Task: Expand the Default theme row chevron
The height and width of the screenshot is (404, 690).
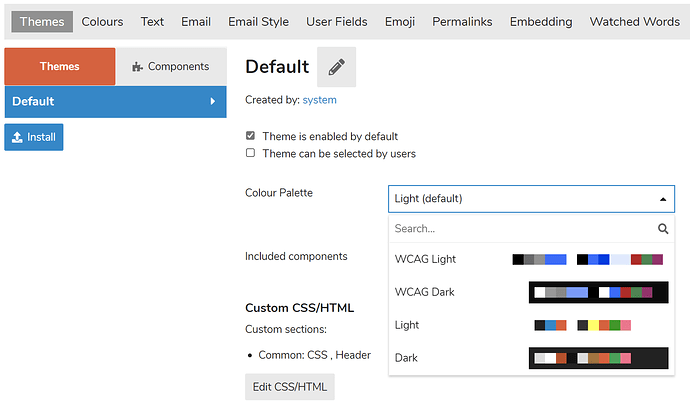Action: coord(213,101)
